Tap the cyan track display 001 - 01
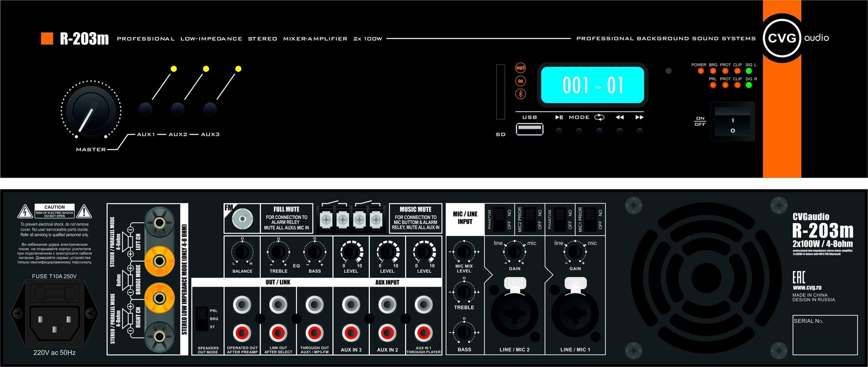Viewport: 868px width, 367px height. (592, 85)
